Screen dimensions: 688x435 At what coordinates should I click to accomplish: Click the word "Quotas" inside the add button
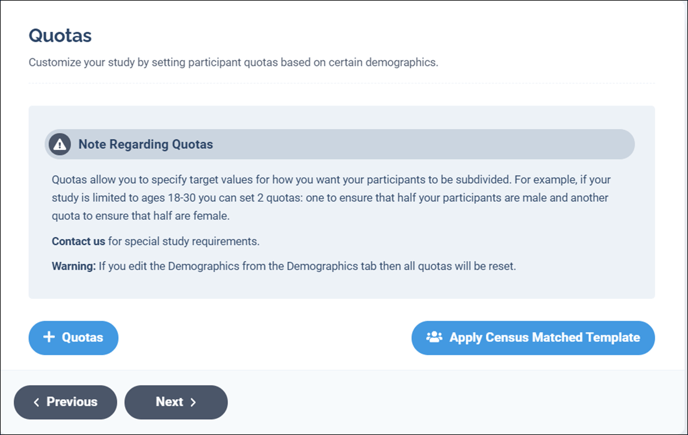[82, 337]
